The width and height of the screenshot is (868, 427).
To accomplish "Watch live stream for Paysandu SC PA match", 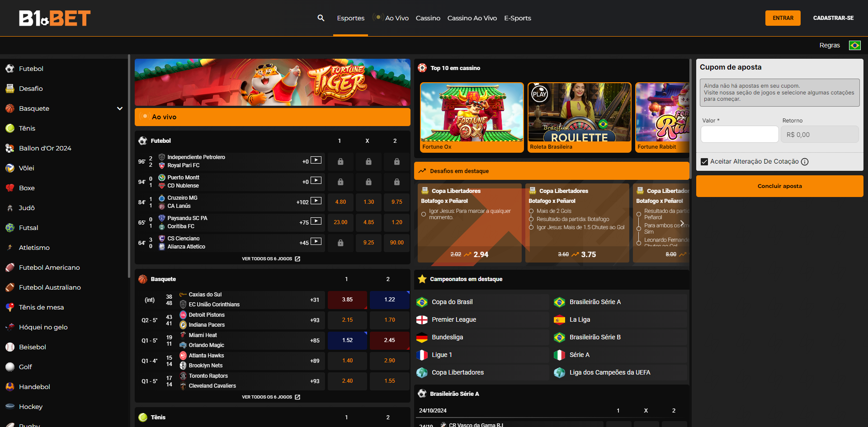I will click(316, 221).
